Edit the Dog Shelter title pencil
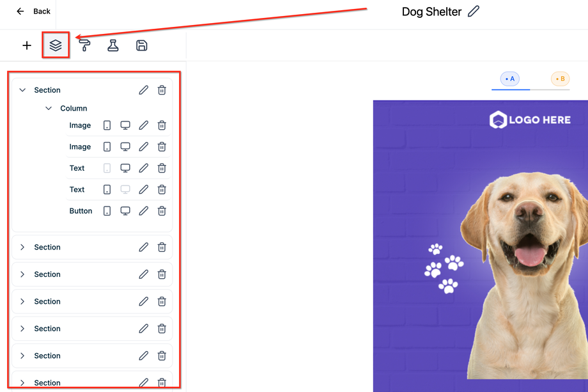This screenshot has width=588, height=392. 474,12
